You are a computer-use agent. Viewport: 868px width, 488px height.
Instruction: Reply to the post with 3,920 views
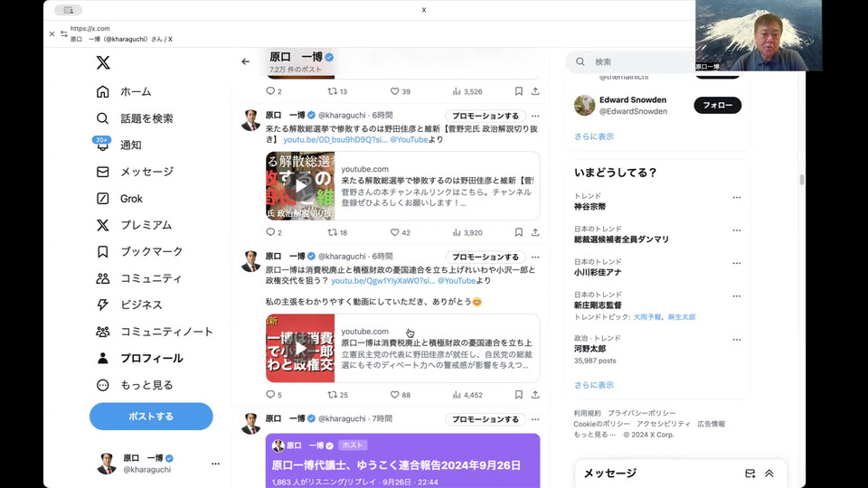click(x=273, y=233)
